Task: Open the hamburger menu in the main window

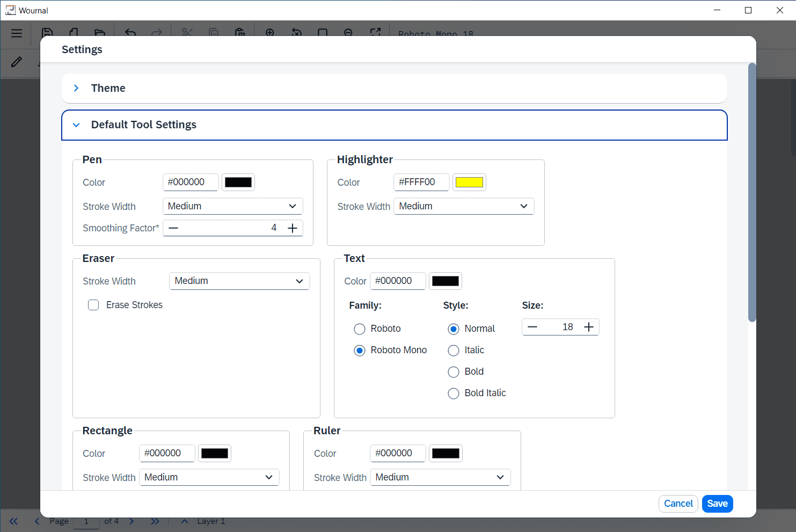Action: point(17,33)
